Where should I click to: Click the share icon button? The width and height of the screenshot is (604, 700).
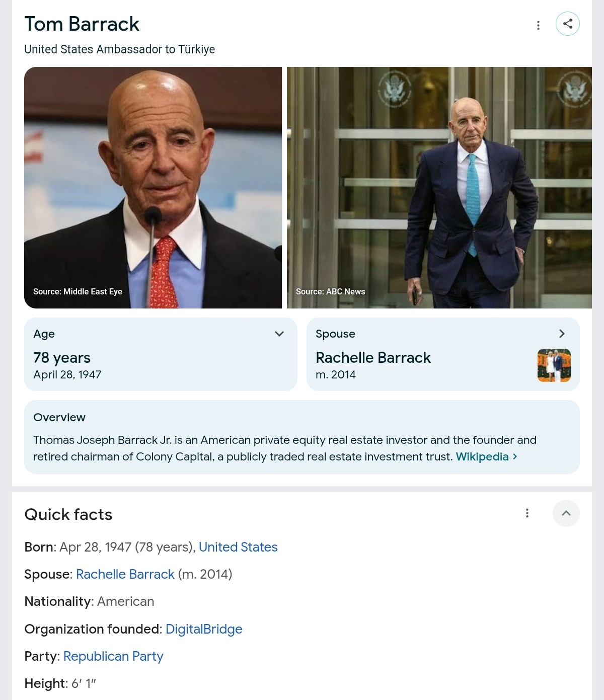click(x=567, y=24)
